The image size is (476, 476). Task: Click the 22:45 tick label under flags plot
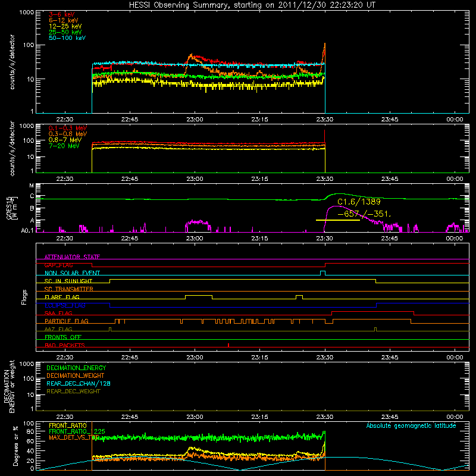(130, 358)
